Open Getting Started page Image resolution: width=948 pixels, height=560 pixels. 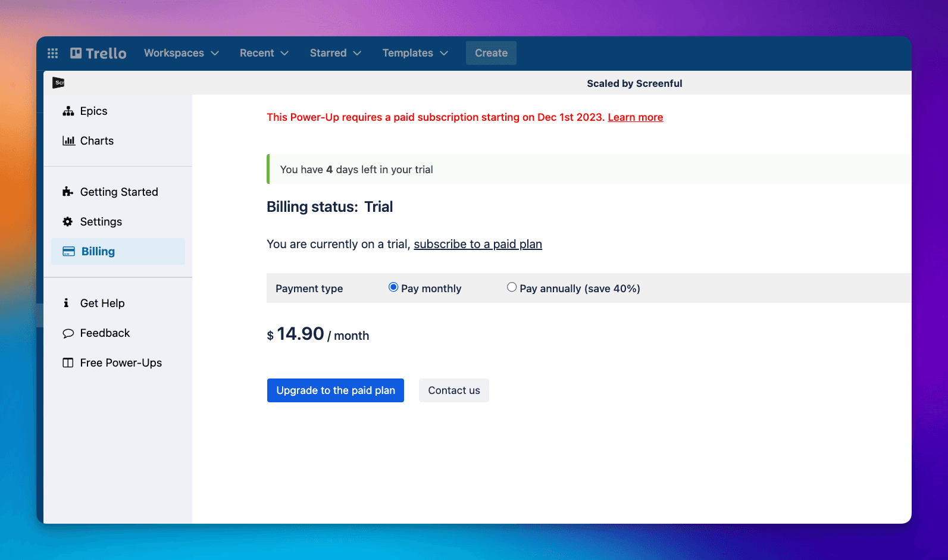pyautogui.click(x=118, y=192)
